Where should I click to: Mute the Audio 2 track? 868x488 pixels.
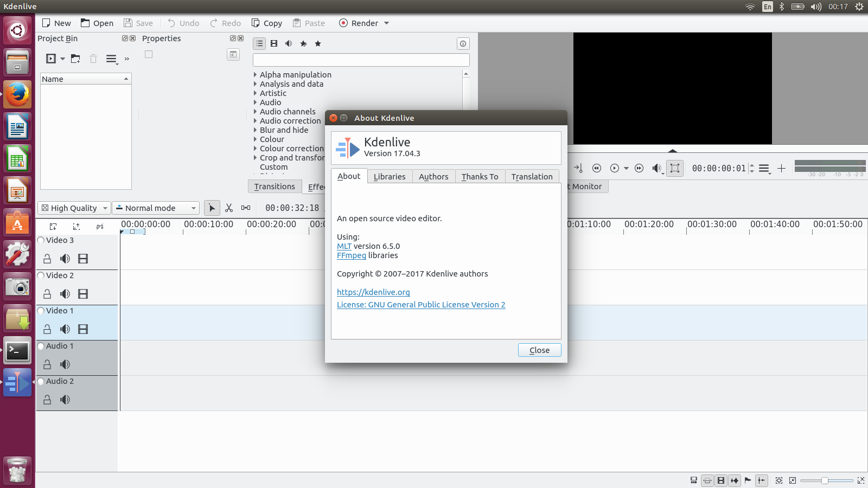[x=65, y=400]
